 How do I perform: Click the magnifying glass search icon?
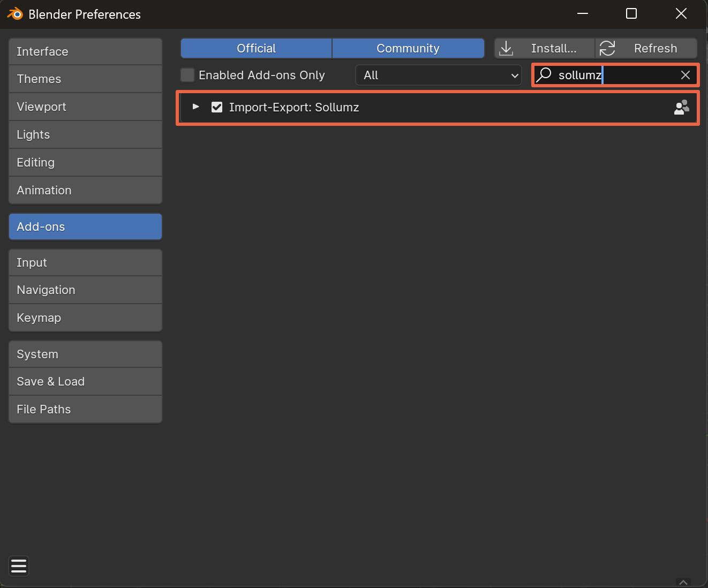click(x=544, y=75)
